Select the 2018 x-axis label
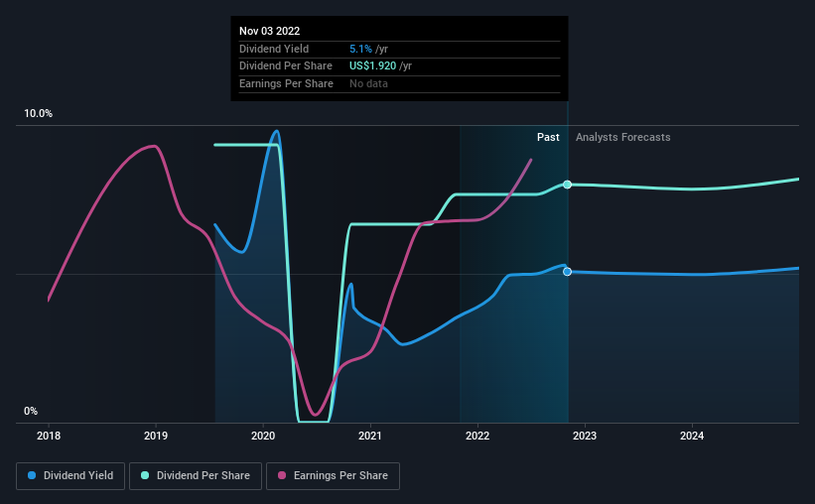The image size is (815, 504). 49,436
